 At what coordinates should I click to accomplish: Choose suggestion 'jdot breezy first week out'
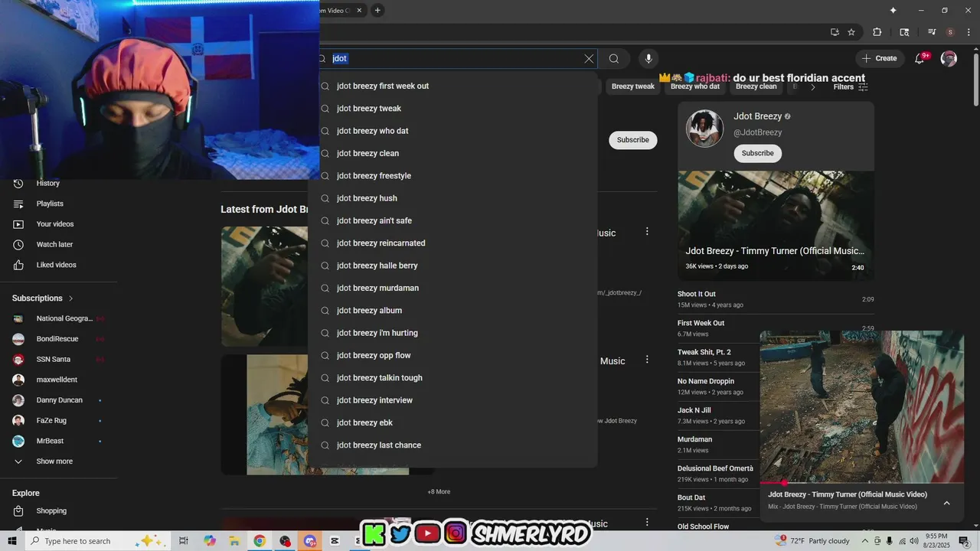pos(452,86)
